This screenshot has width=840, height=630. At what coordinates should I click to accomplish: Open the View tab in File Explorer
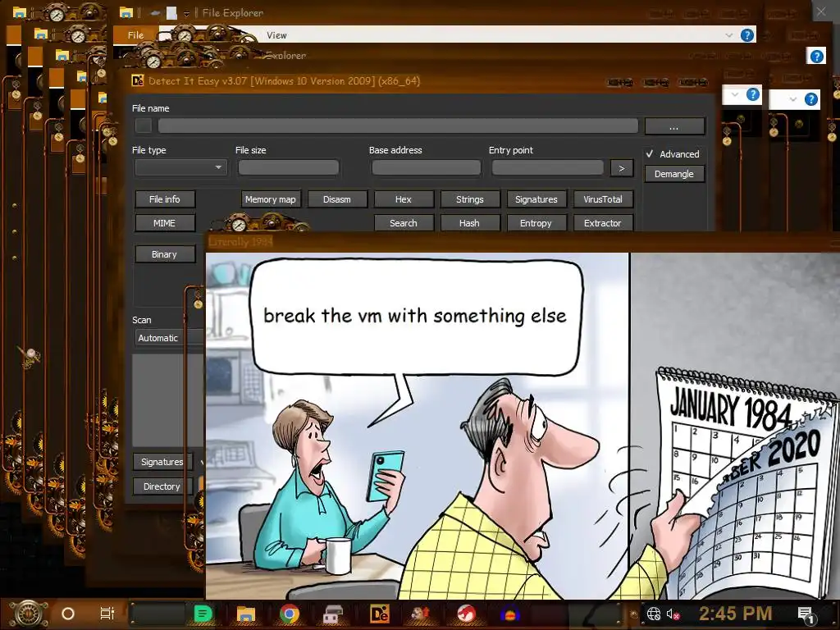point(276,35)
